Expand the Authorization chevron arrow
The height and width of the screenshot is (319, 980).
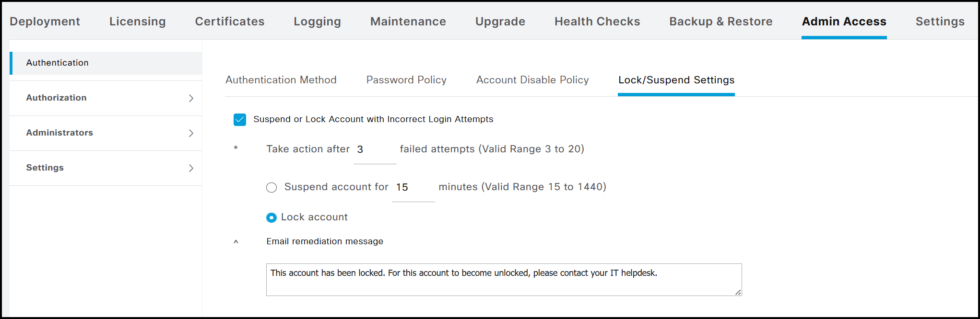point(191,98)
